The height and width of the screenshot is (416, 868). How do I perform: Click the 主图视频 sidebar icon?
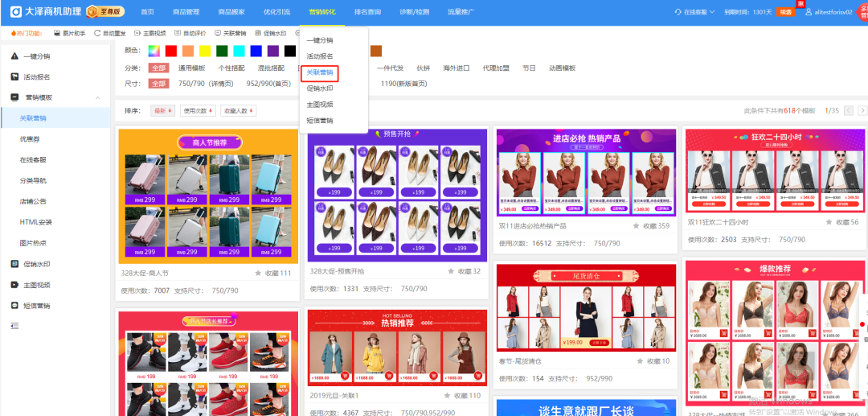pos(14,285)
